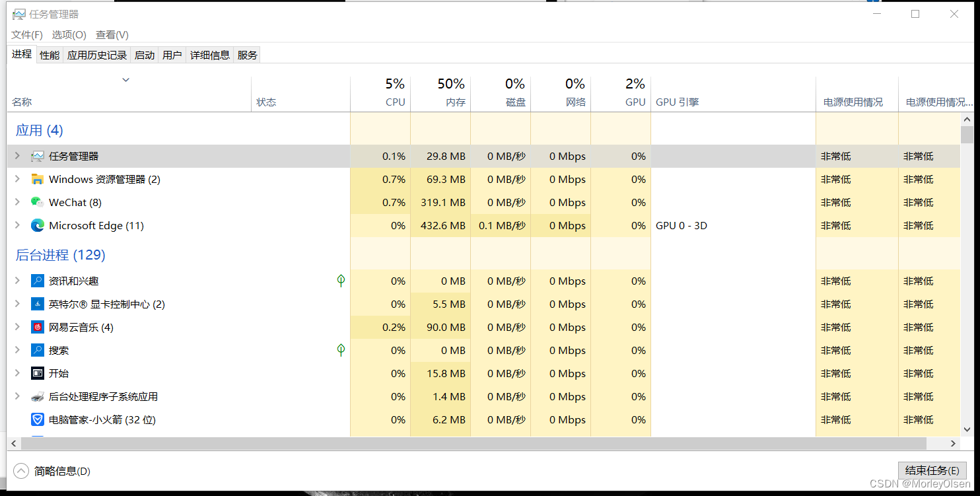
Task: Switch to the 详细信息 tab
Action: click(210, 55)
